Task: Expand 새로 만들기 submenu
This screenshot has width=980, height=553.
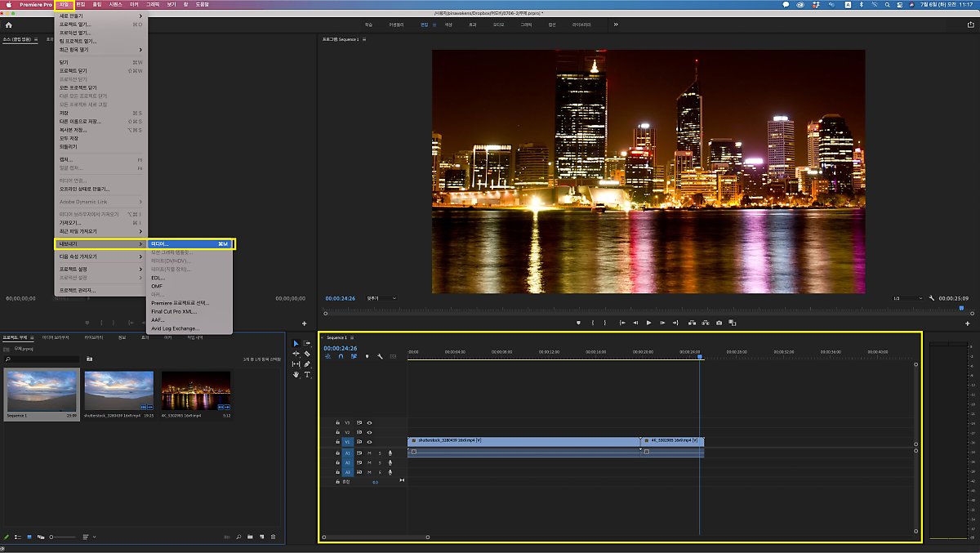Action: [101, 16]
